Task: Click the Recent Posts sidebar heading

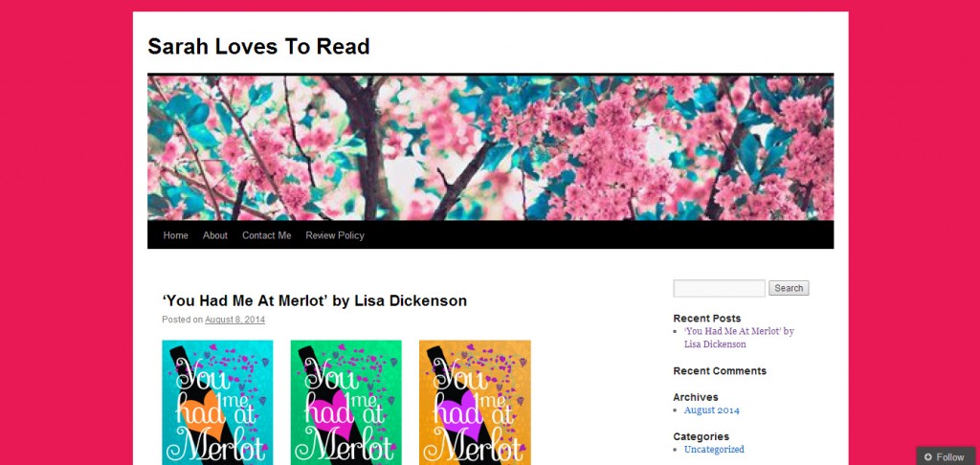Action: [x=707, y=318]
